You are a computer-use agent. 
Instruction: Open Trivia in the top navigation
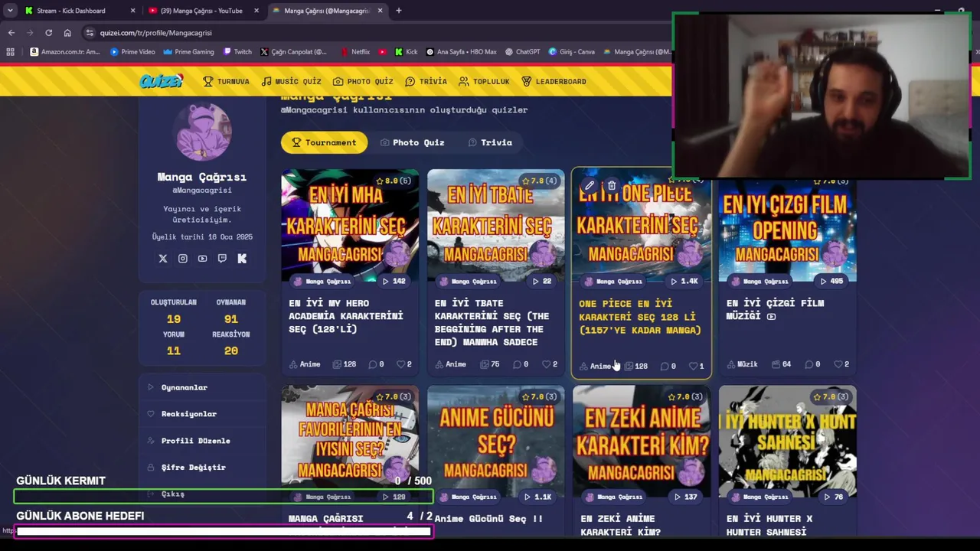[426, 81]
